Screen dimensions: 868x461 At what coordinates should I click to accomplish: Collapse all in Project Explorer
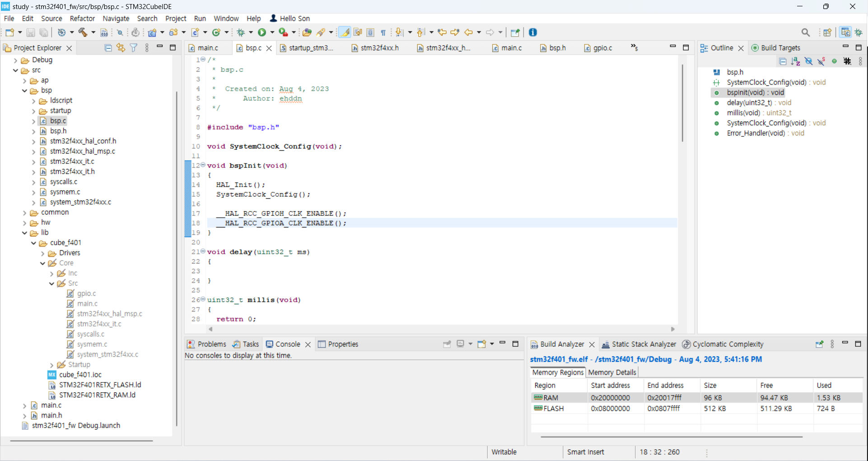coord(108,48)
